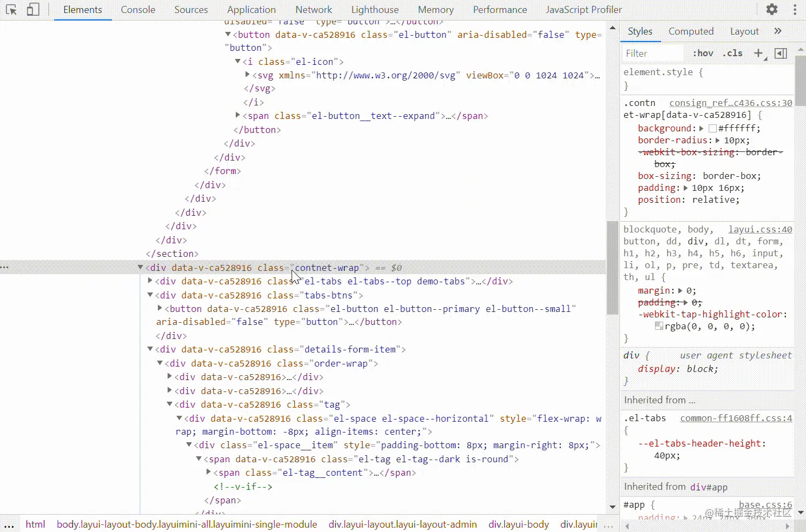Switch to the Computed tab
806x532 pixels.
pyautogui.click(x=691, y=31)
